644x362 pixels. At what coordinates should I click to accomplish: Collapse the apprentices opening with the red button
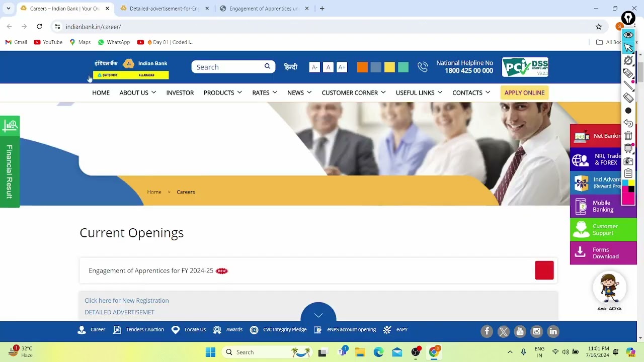coord(544,270)
